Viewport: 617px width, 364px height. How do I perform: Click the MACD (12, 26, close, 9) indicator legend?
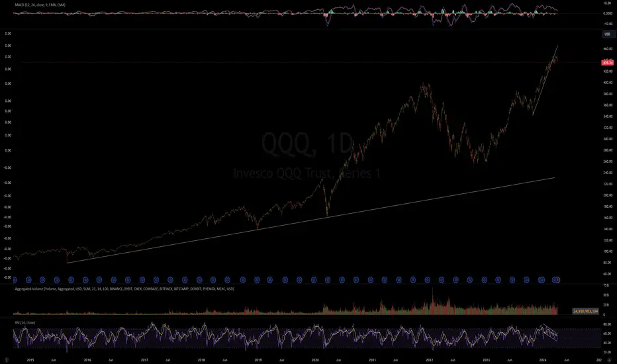(40, 5)
